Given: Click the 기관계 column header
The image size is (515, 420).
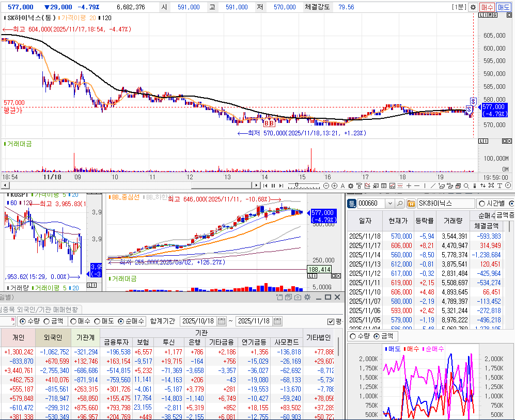Looking at the screenshot, I should [x=85, y=337].
